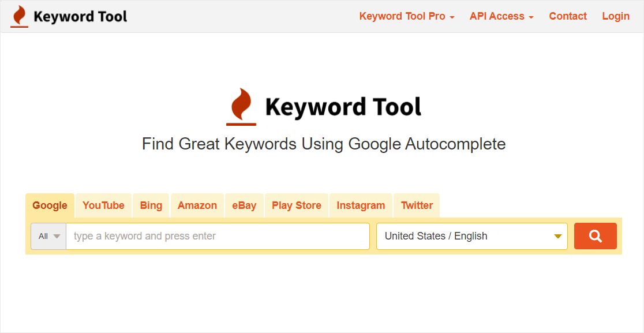Switch to the Instagram tab
The width and height of the screenshot is (644, 333).
(361, 205)
